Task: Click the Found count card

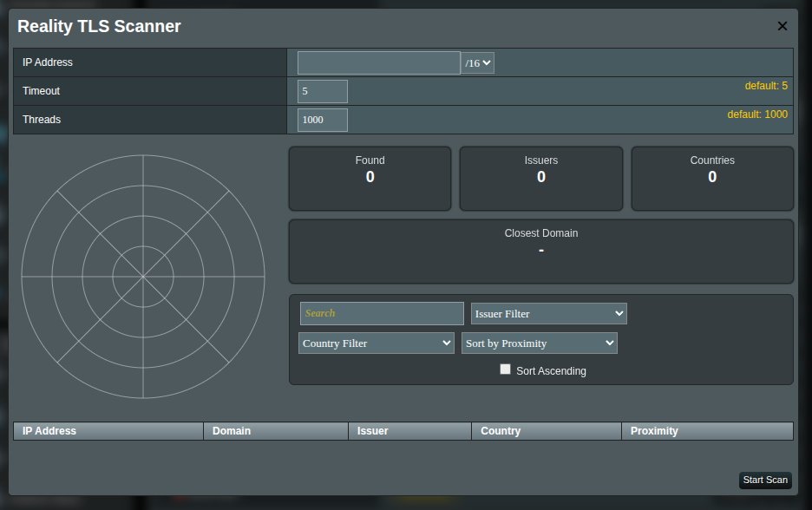Action: (370, 179)
